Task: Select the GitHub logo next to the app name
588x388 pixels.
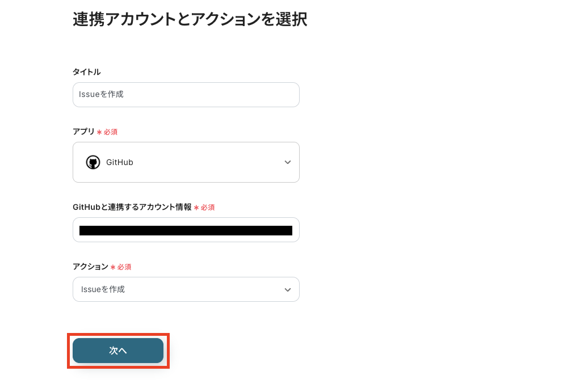Action: pos(93,162)
